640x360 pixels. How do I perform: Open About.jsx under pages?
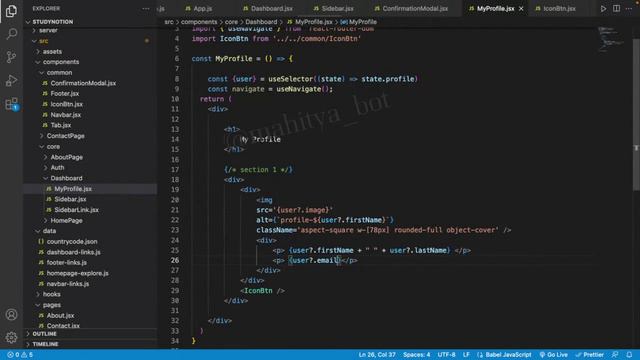click(60, 316)
